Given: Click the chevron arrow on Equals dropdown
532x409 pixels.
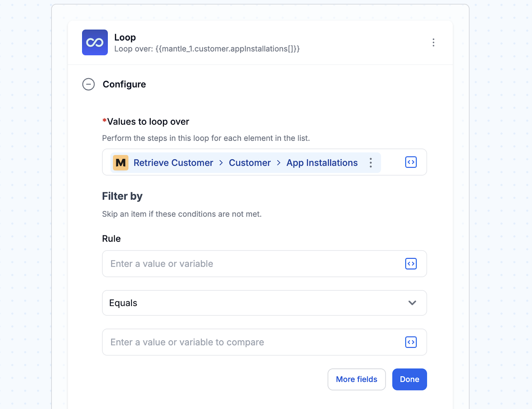Looking at the screenshot, I should pos(412,303).
